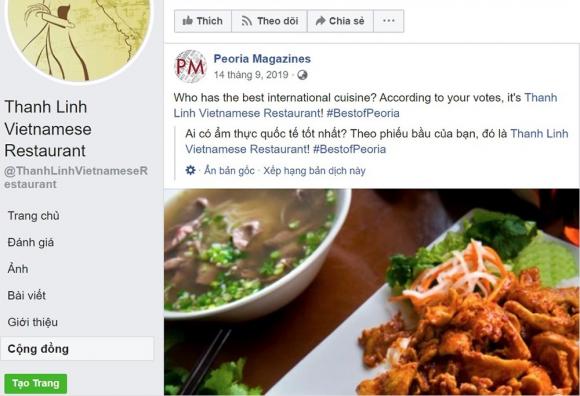The width and height of the screenshot is (580, 396).
Task: Click the green Tạo Trang button
Action: (36, 383)
